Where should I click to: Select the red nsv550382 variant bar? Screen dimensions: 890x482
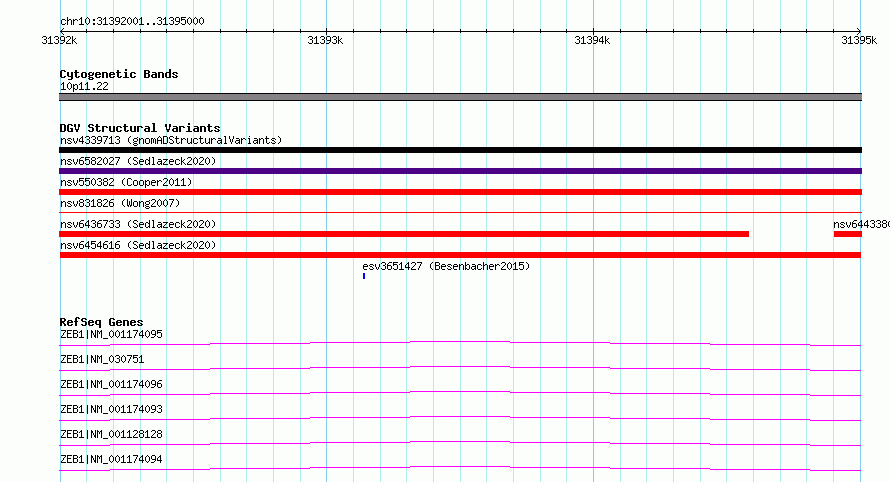pos(460,192)
